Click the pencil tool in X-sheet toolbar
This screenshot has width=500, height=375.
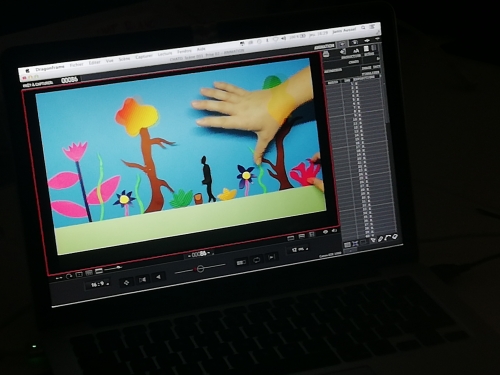click(381, 239)
